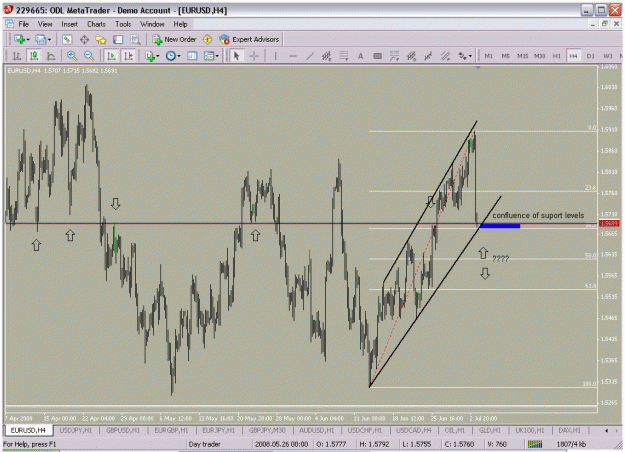
Task: Select the text 'A' tool
Action: click(x=360, y=56)
